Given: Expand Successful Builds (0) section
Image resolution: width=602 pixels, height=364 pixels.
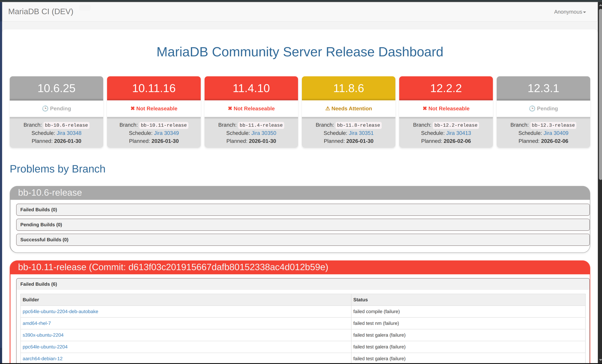Looking at the screenshot, I should tap(44, 240).
